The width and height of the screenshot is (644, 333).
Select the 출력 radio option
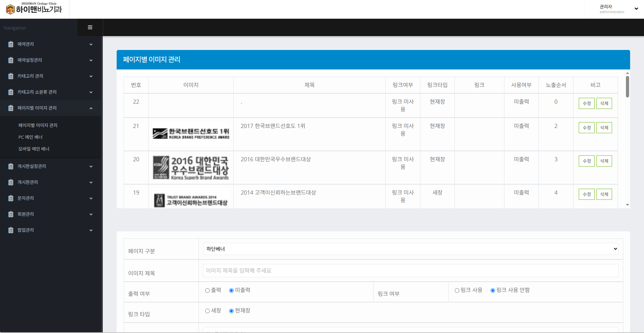(x=207, y=291)
